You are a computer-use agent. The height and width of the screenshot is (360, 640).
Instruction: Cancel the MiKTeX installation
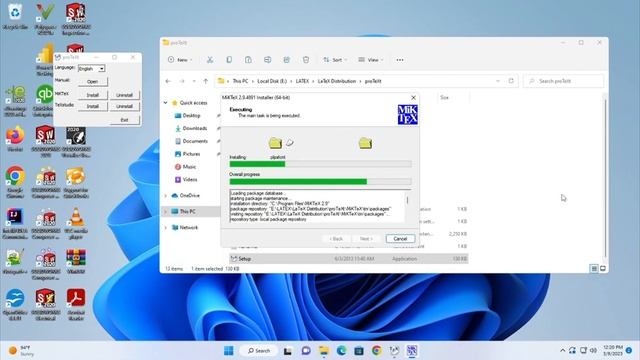click(400, 239)
